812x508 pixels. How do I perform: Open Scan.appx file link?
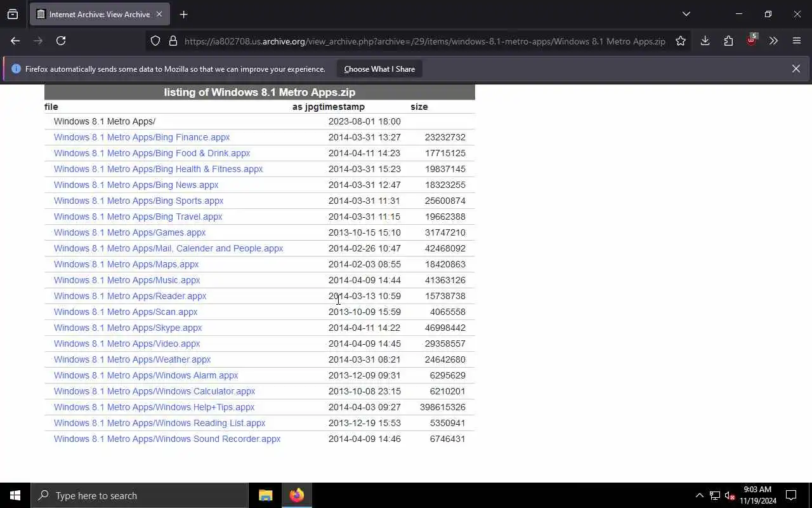[126, 312]
